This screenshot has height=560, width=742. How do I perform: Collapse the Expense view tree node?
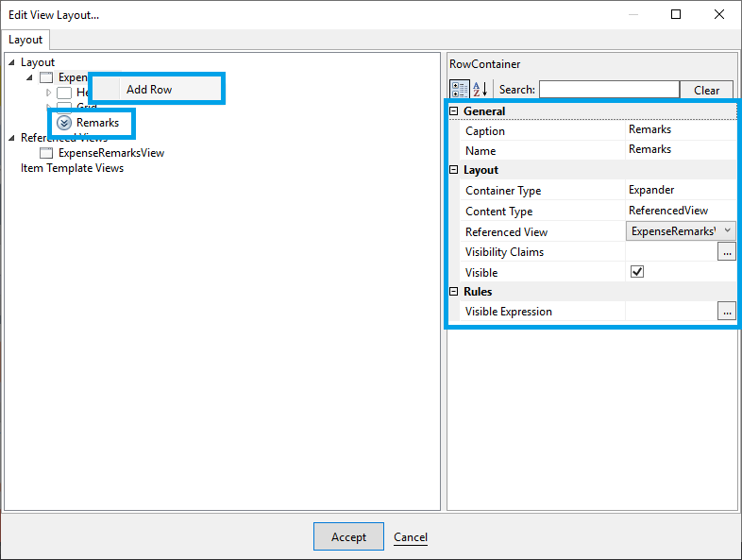[x=29, y=77]
